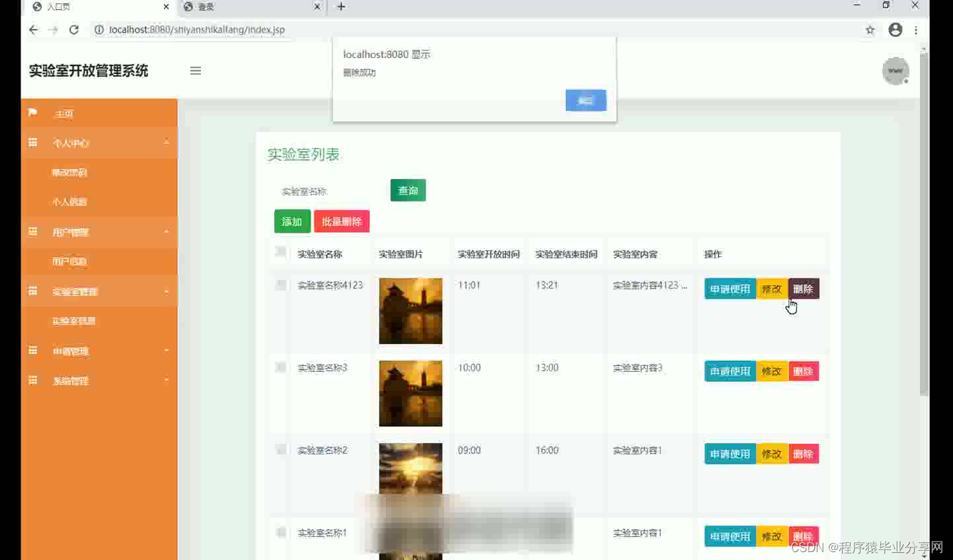The image size is (953, 560).
Task: Click the page vertical scrollbar
Action: pos(924,225)
